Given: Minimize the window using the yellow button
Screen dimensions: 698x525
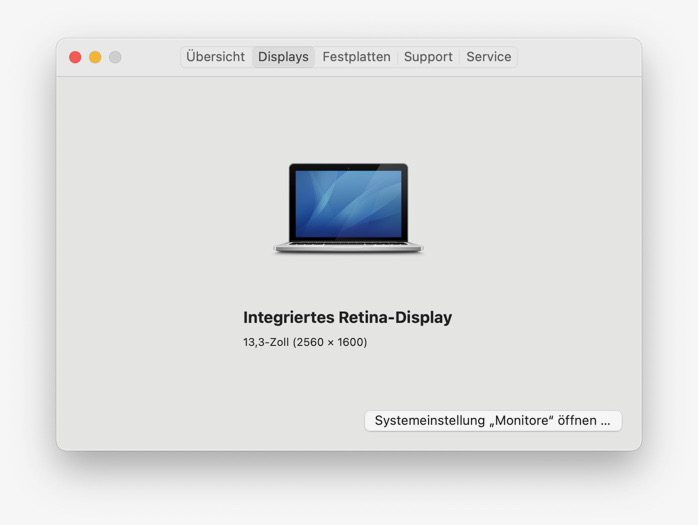Looking at the screenshot, I should [95, 57].
